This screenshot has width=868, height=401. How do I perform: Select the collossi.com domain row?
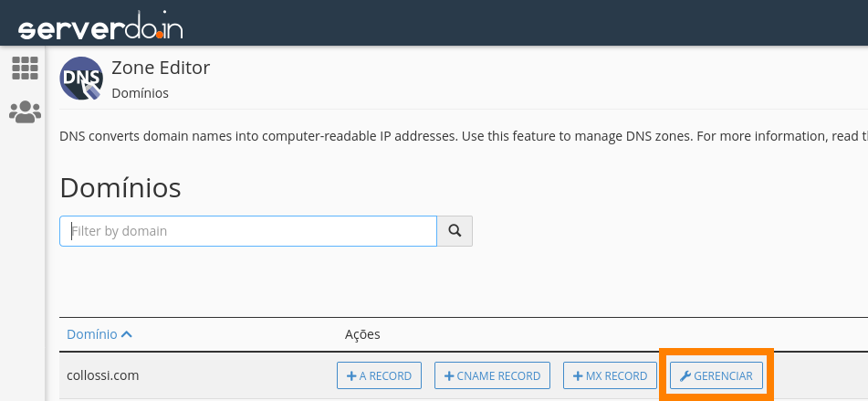(102, 375)
